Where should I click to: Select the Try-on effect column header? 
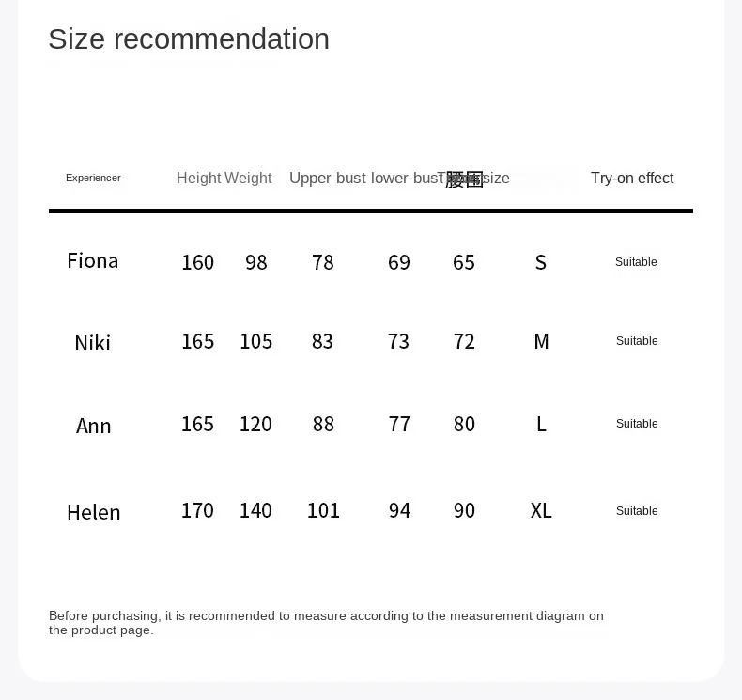pyautogui.click(x=632, y=178)
